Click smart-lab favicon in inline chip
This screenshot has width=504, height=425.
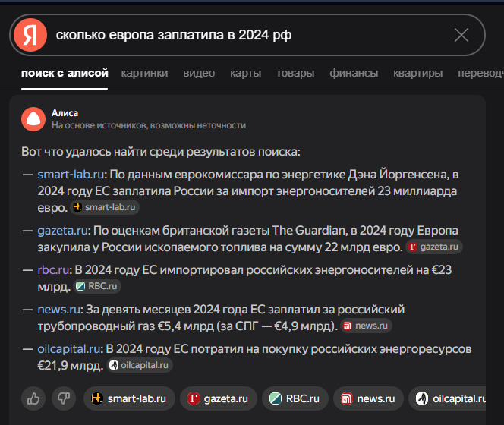tap(77, 207)
